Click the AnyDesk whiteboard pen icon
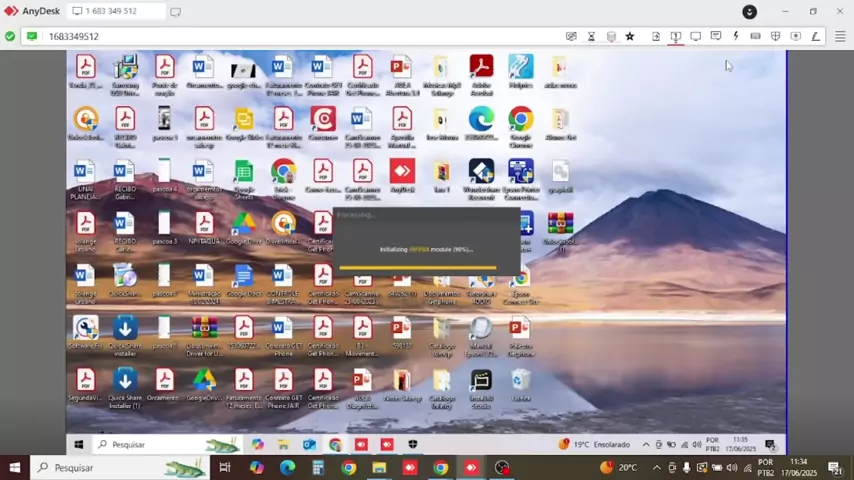The height and width of the screenshot is (480, 854). 816,36
